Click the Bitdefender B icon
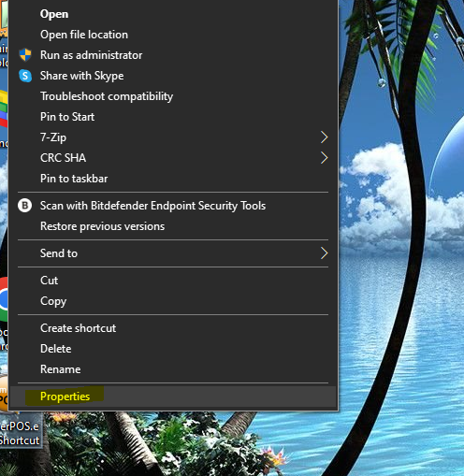 click(x=24, y=206)
